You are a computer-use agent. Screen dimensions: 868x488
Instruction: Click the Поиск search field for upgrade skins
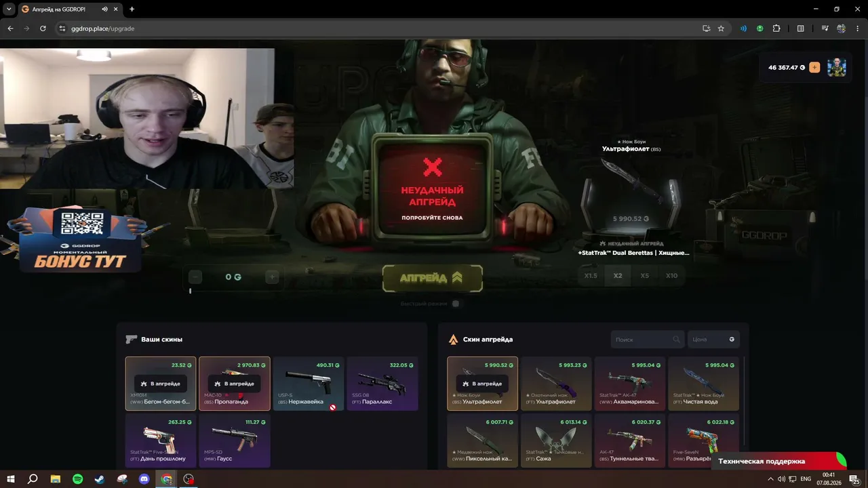tap(648, 339)
